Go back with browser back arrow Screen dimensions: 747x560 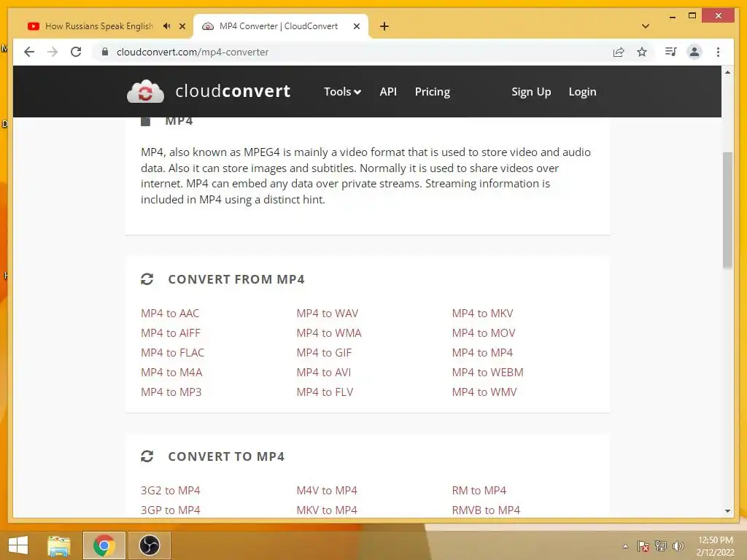tap(29, 52)
